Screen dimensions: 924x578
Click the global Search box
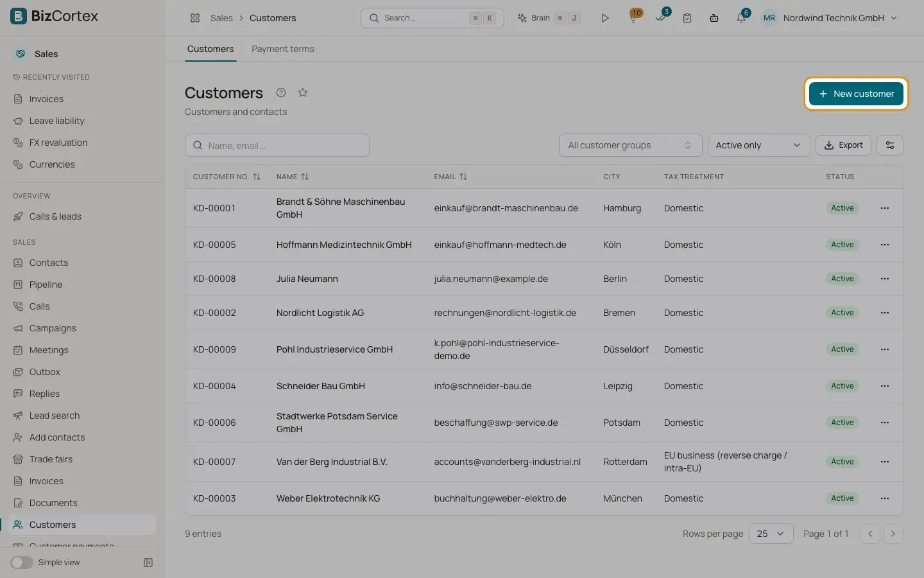tap(432, 18)
